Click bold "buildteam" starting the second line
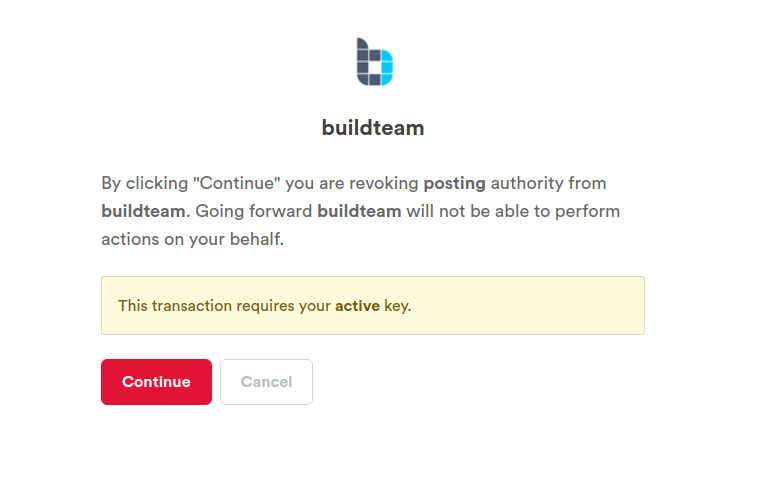This screenshot has height=498, width=766. coord(143,211)
